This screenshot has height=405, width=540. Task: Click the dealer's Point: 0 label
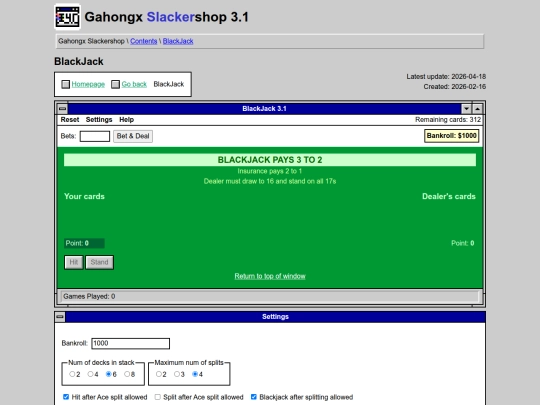[463, 243]
